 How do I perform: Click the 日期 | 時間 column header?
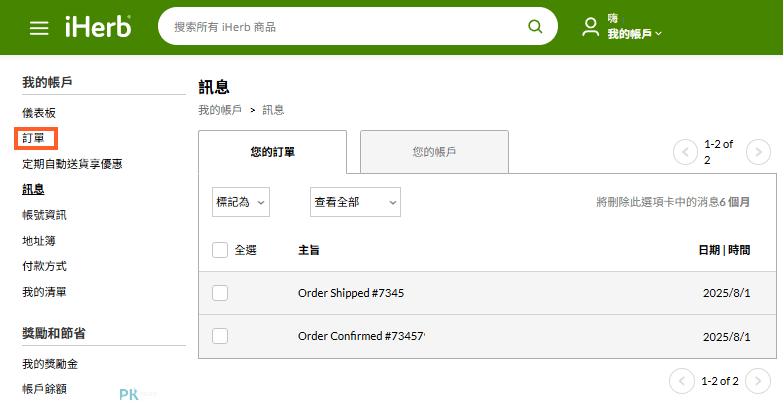[x=724, y=250]
